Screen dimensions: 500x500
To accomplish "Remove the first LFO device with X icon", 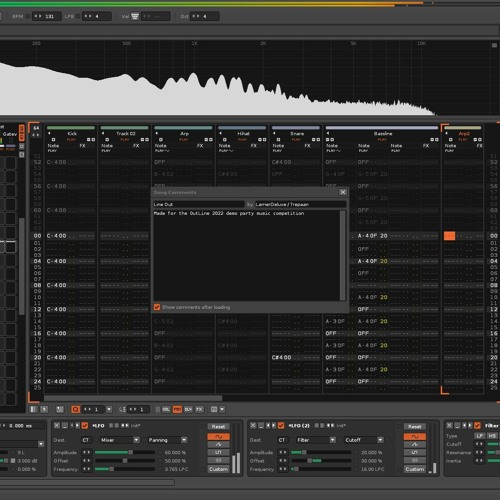I will [x=57, y=425].
